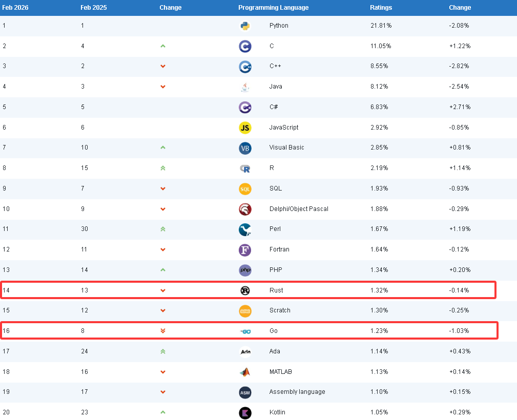
Task: Click the MATLAB language name
Action: (x=280, y=371)
